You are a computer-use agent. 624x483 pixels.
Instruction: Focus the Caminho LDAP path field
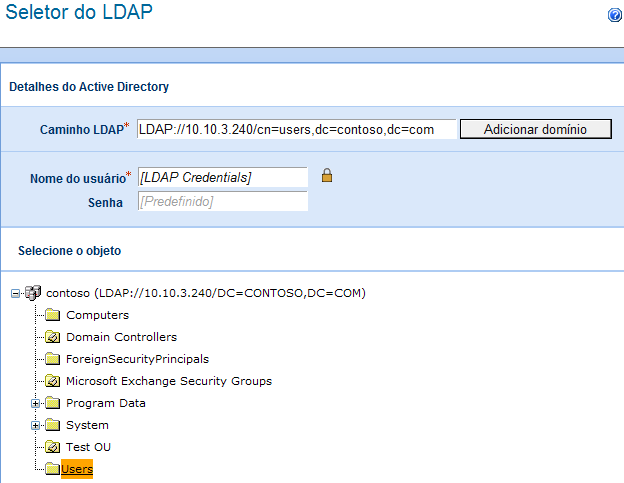click(296, 129)
